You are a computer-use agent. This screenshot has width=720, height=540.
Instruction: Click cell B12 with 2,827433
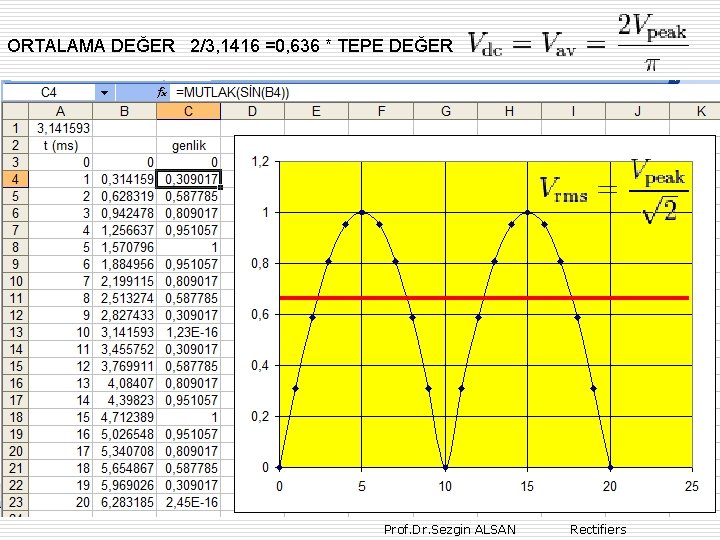(124, 315)
